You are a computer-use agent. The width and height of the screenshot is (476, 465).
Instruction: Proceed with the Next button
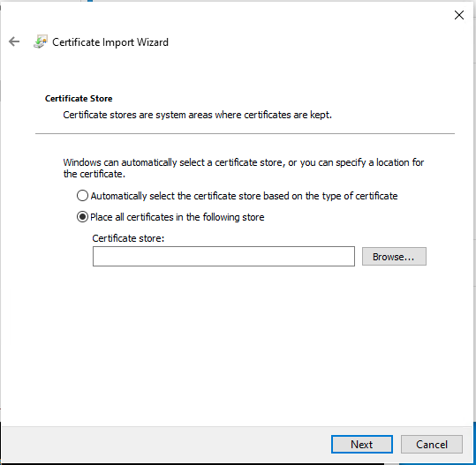click(x=362, y=445)
